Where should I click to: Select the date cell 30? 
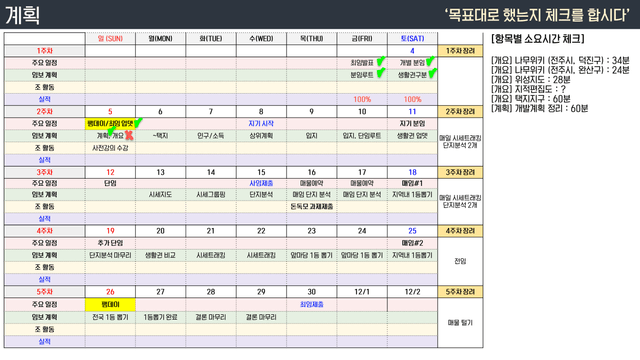click(x=311, y=292)
